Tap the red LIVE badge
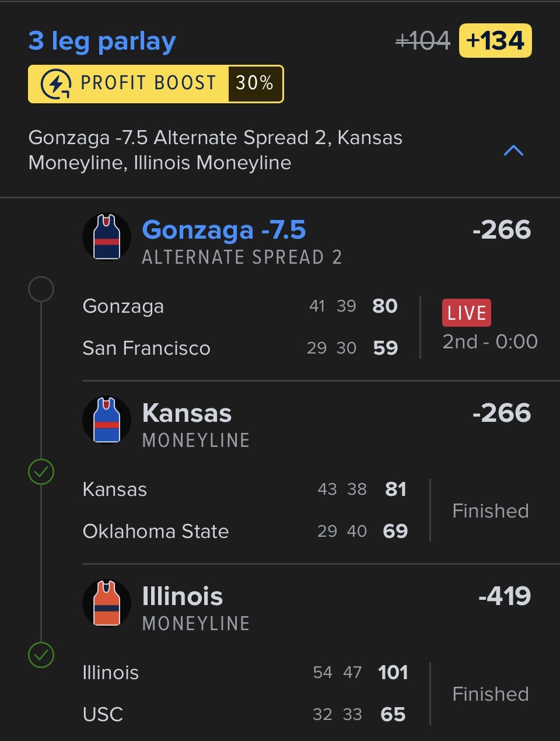 (x=466, y=313)
